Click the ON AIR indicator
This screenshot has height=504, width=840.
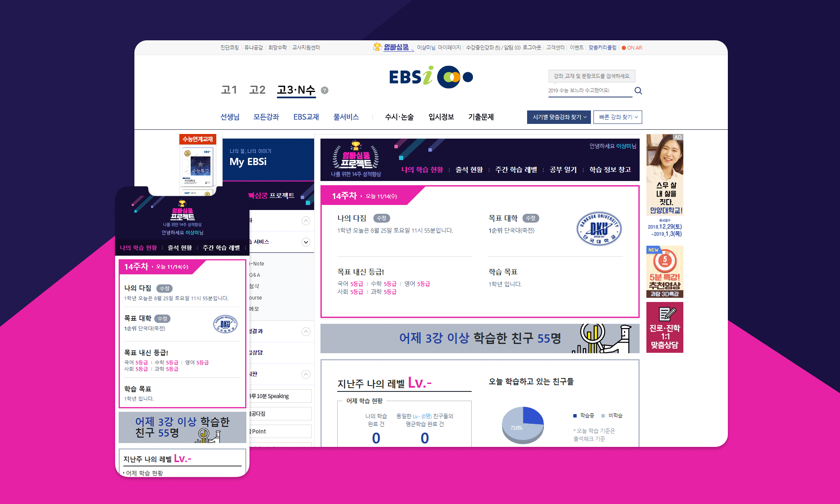(632, 48)
